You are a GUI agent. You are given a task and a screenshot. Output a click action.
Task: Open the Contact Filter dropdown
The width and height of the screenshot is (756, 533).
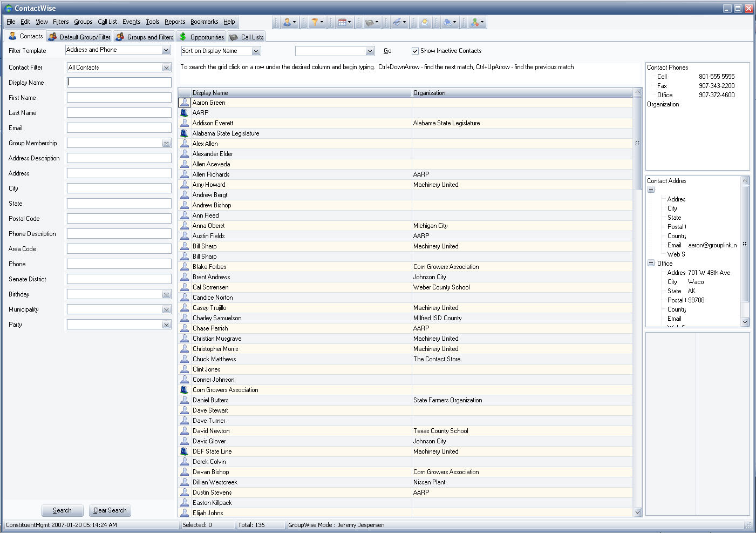166,68
